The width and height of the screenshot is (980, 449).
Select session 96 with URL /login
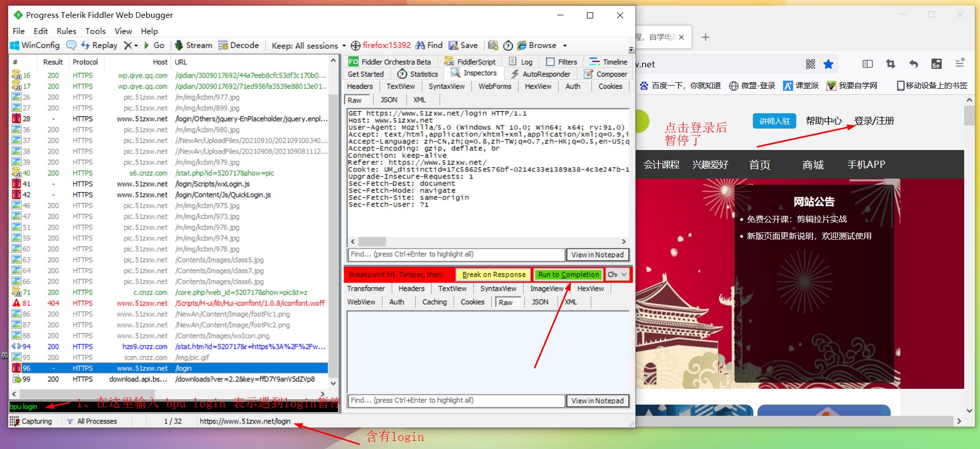point(169,368)
